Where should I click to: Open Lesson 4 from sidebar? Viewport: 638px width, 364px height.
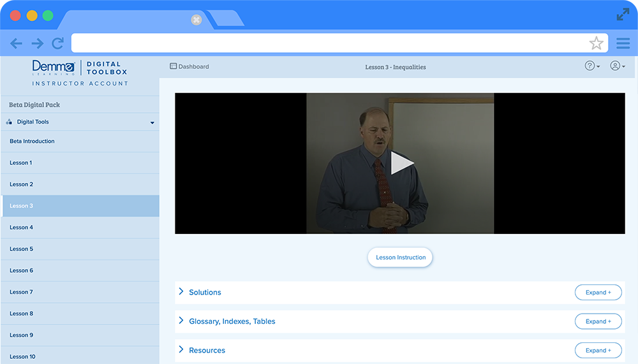click(x=22, y=228)
